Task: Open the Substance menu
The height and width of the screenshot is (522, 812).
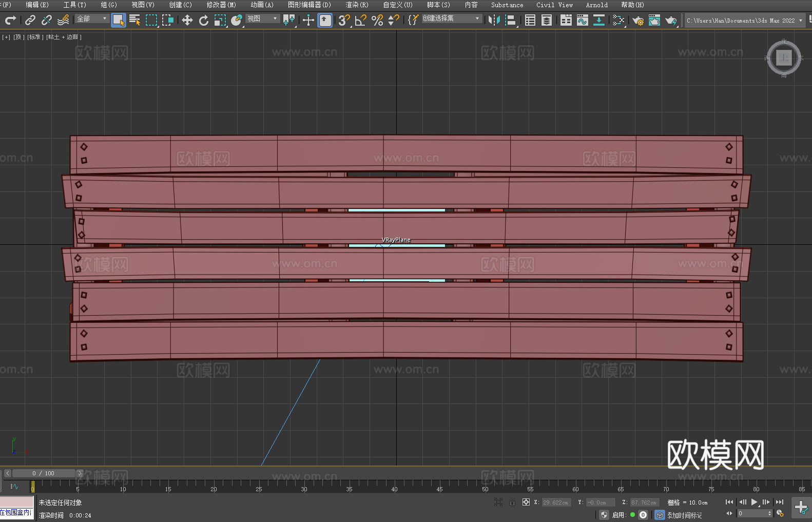Action: 507,5
